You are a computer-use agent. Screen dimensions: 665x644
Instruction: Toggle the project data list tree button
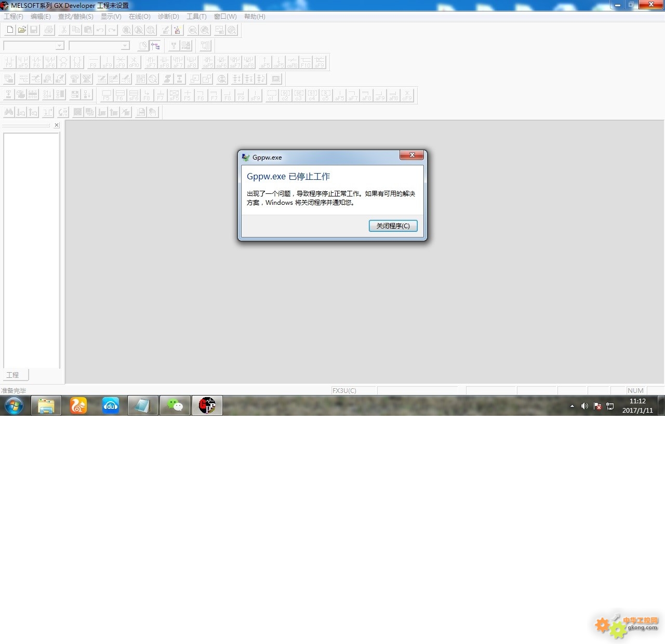pos(155,46)
